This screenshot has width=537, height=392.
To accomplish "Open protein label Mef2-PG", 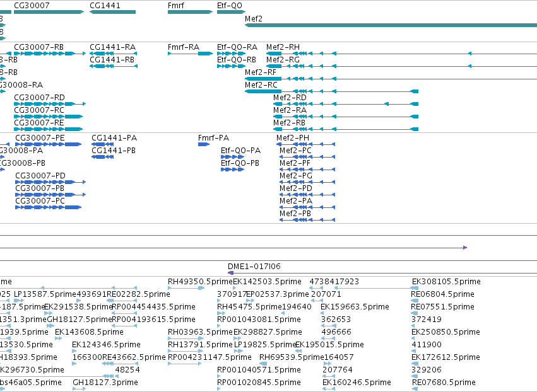I will [296, 176].
